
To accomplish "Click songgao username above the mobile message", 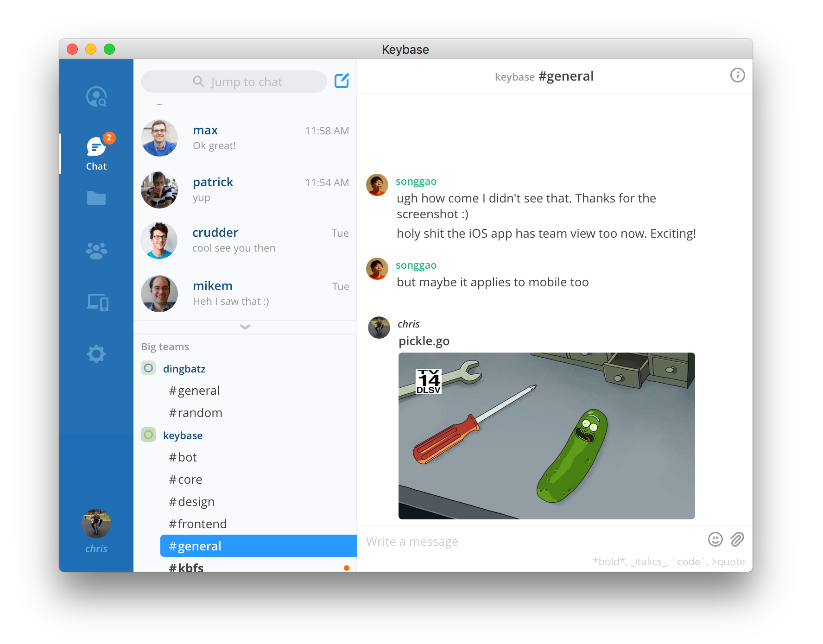I will point(416,265).
